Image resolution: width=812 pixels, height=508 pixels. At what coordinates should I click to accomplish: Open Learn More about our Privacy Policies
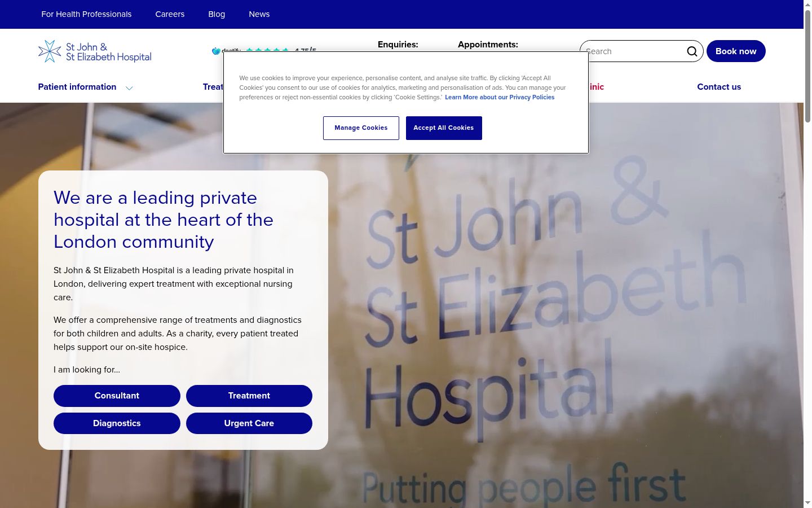click(x=500, y=97)
